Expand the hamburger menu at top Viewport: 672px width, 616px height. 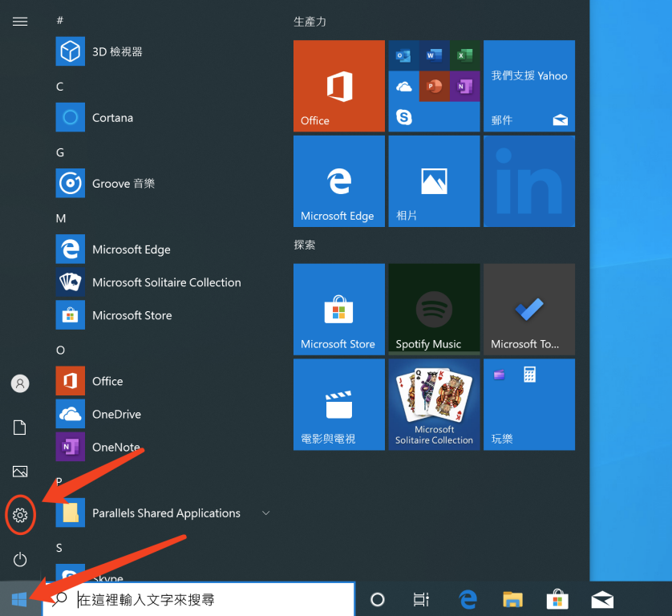(20, 22)
